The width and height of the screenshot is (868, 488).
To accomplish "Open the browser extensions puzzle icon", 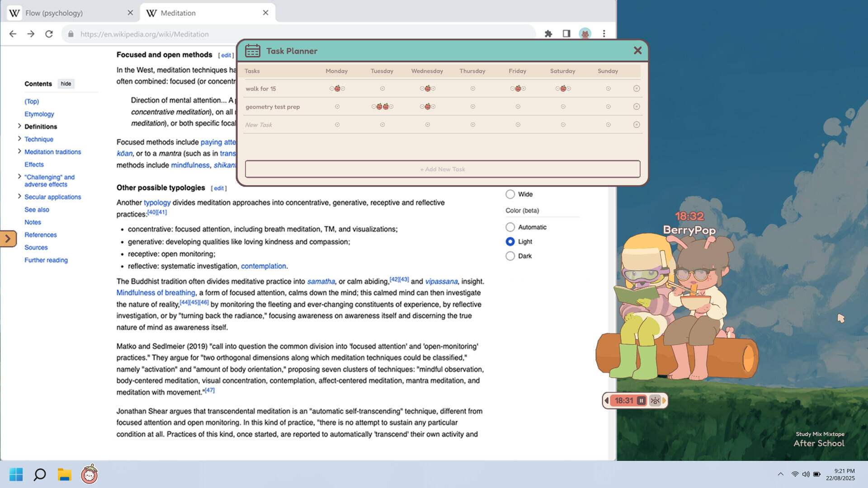I will (x=548, y=34).
